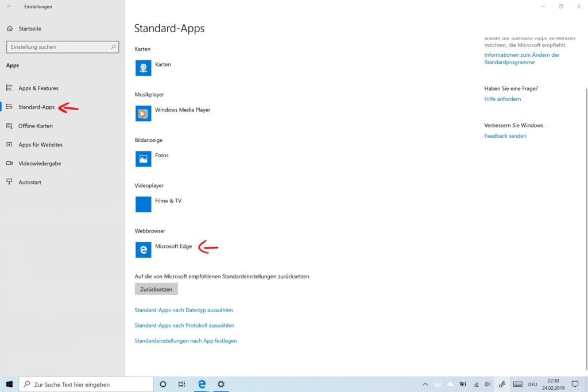Click the Microsoft Edge browser icon
Screen dimensions: 588x392
(143, 250)
